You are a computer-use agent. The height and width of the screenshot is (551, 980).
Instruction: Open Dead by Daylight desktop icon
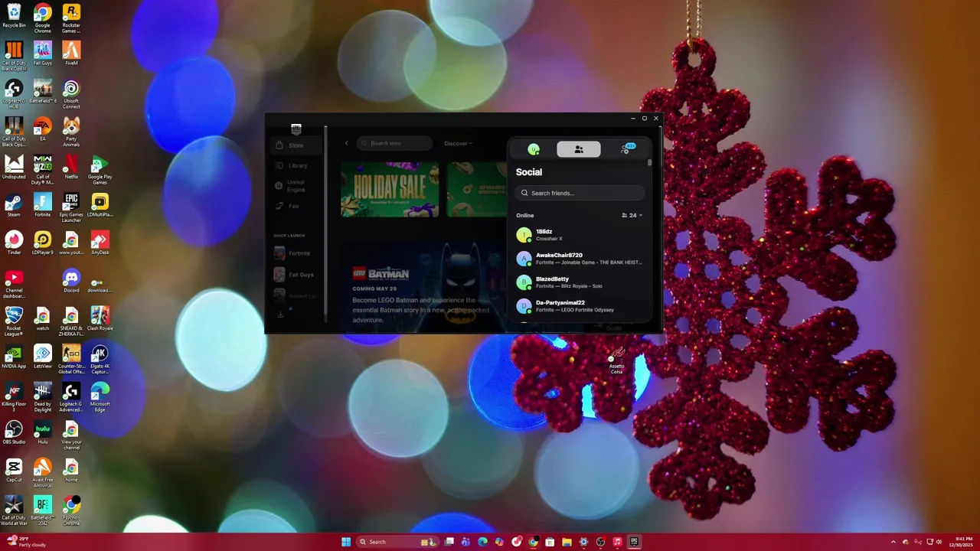[x=42, y=396]
